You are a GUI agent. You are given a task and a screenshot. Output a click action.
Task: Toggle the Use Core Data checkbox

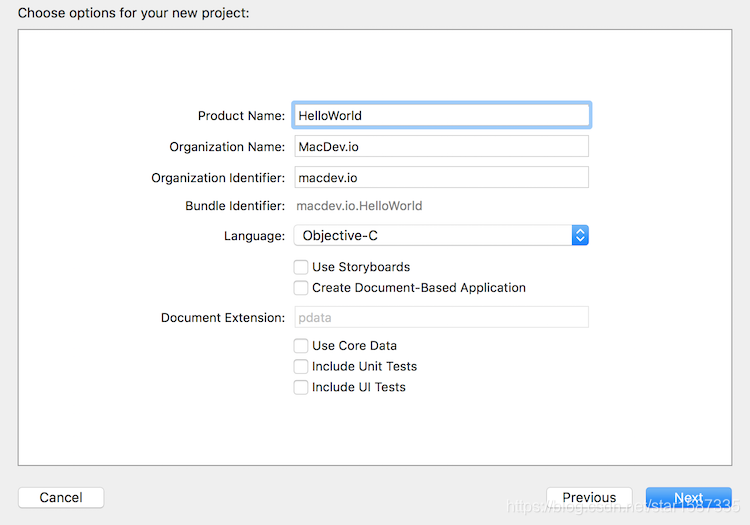(x=300, y=345)
